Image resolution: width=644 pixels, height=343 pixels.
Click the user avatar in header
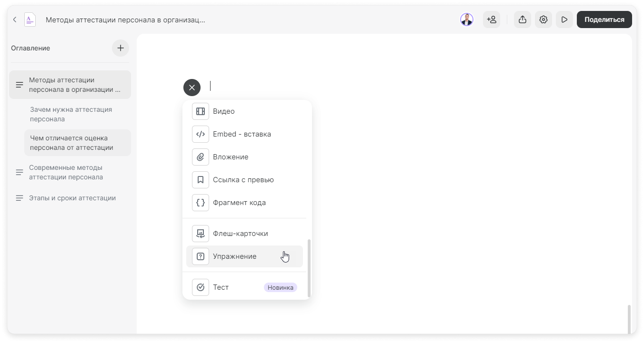pyautogui.click(x=467, y=20)
